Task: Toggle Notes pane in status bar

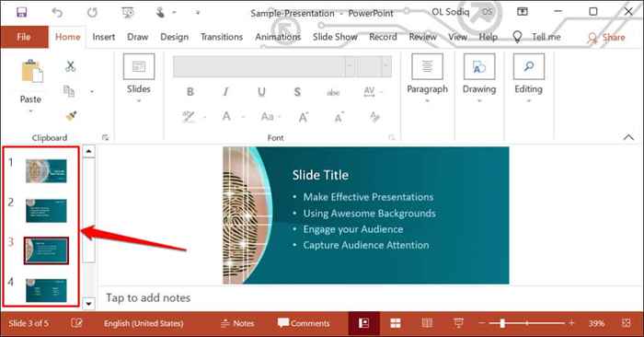Action: point(237,323)
